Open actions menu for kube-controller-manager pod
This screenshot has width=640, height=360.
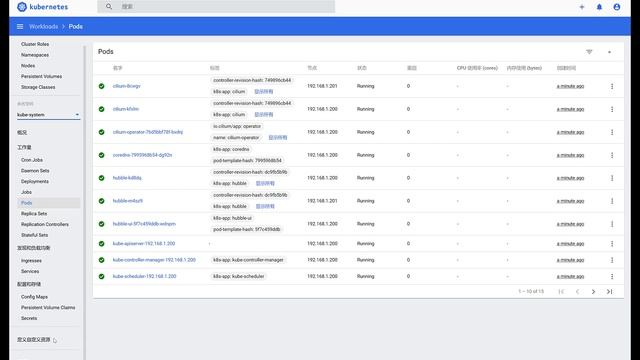point(612,260)
